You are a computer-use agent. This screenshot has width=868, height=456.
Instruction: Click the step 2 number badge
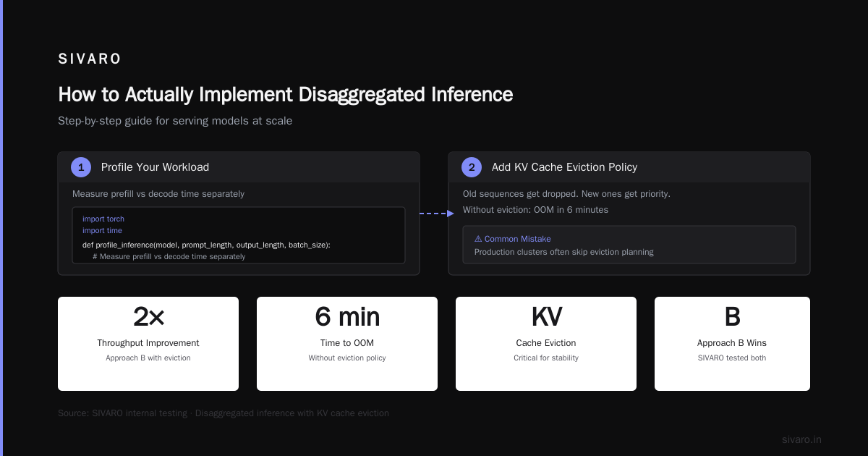472,167
